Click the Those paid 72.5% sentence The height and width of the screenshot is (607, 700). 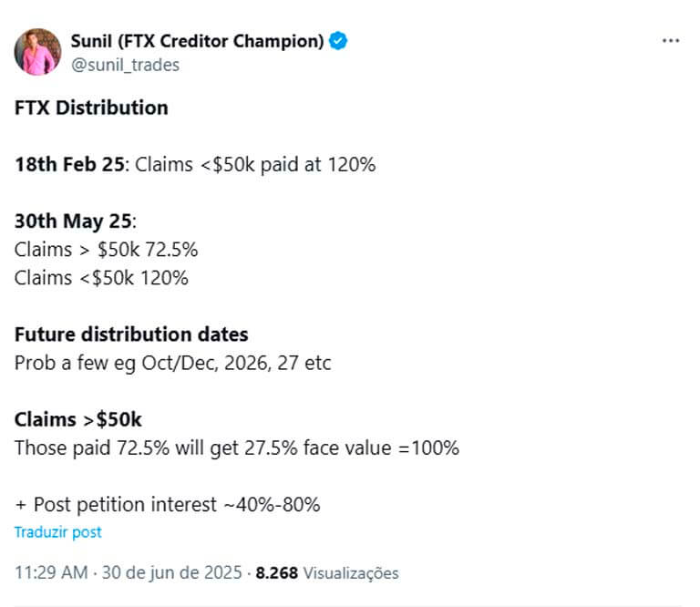[x=237, y=448]
